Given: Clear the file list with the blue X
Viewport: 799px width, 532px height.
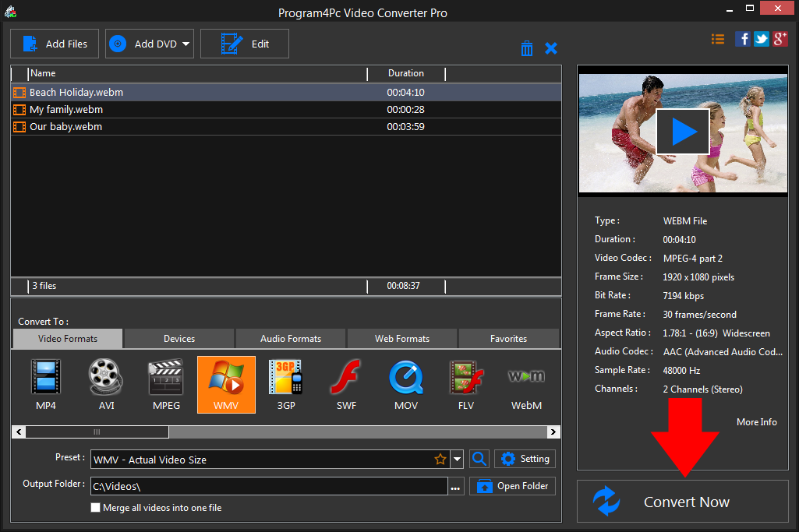Looking at the screenshot, I should click(551, 48).
